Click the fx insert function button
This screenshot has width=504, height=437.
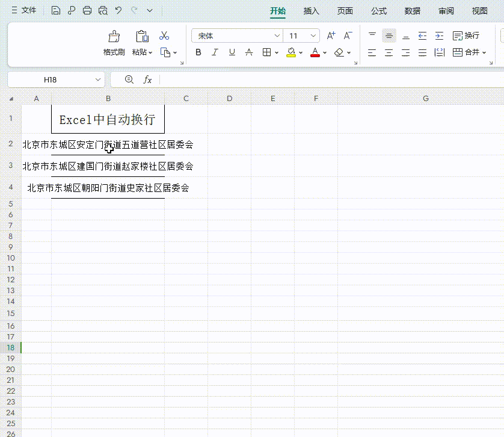pos(147,79)
